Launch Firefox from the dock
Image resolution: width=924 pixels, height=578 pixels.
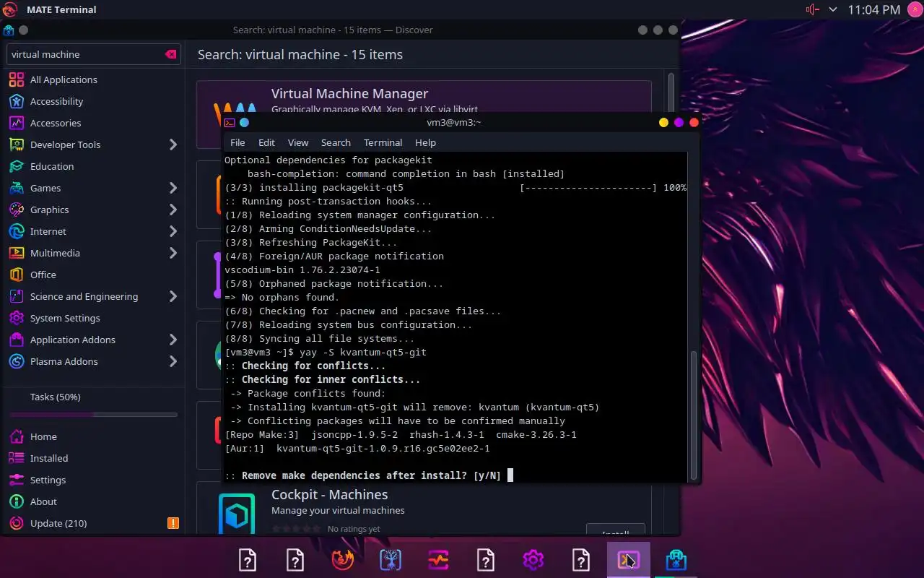tap(343, 560)
